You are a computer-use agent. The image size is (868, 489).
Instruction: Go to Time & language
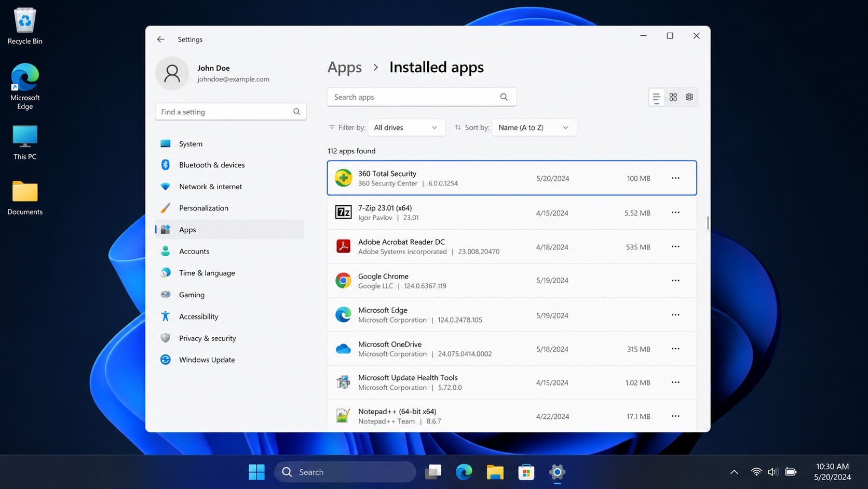coord(229,273)
